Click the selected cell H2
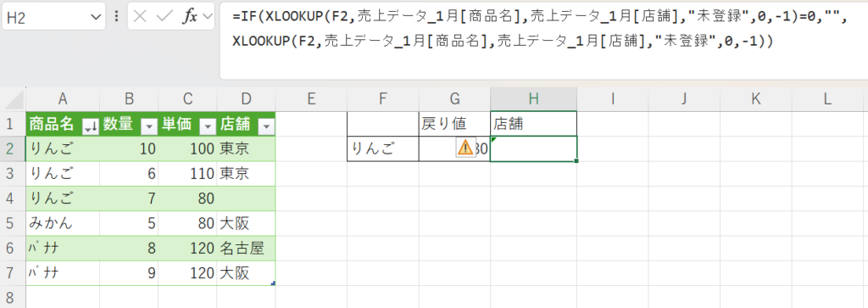 [533, 148]
